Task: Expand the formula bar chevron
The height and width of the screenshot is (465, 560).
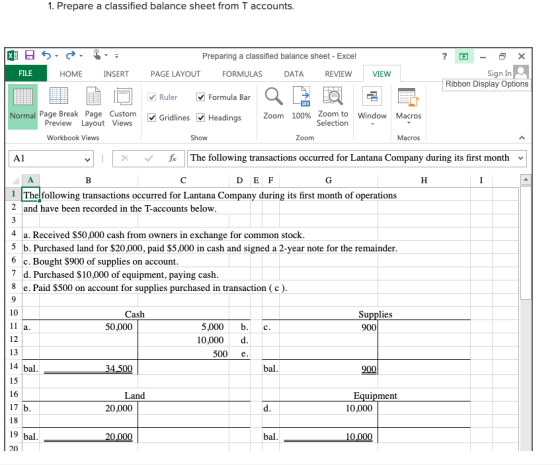Action: [x=521, y=158]
